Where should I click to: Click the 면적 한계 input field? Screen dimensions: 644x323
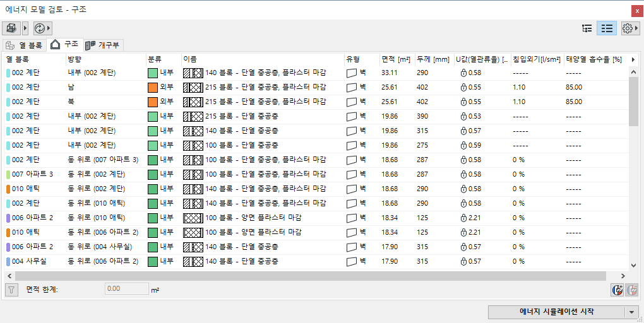pos(127,288)
